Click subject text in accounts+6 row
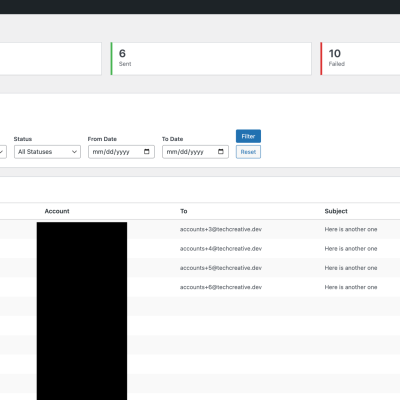This screenshot has height=400, width=400. [351, 287]
